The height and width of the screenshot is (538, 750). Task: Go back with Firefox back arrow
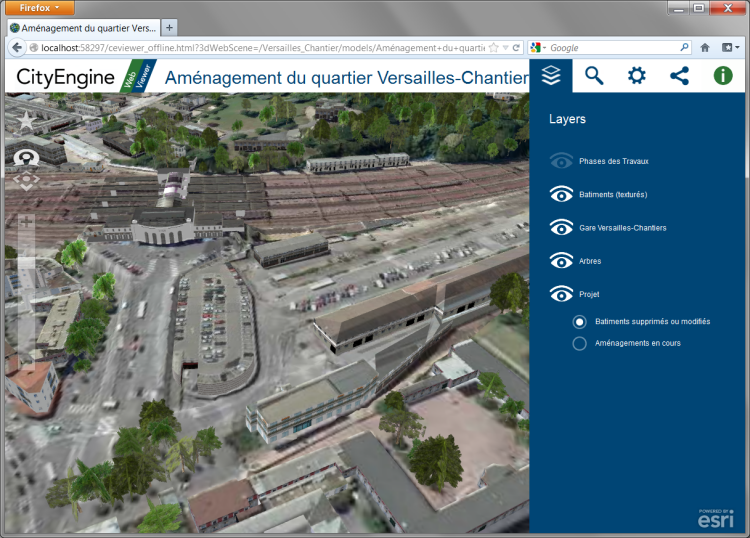(x=17, y=47)
